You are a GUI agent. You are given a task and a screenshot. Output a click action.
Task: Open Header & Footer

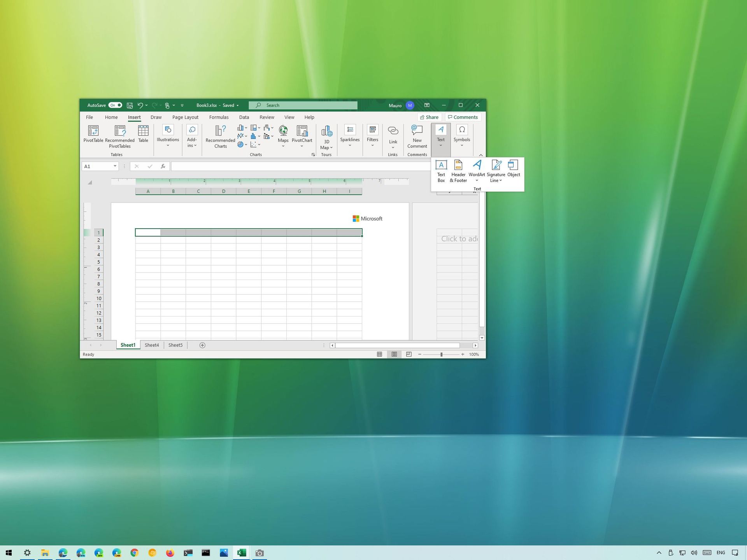(458, 170)
